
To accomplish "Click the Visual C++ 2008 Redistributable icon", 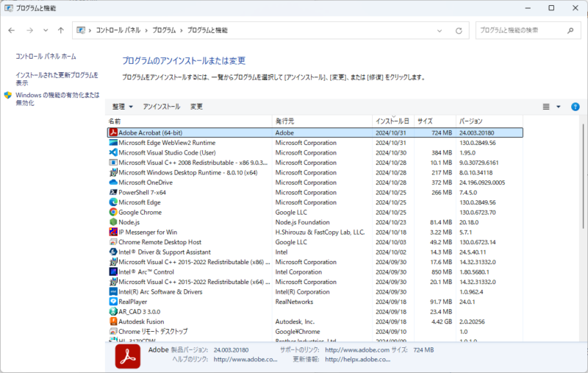I will tap(113, 163).
